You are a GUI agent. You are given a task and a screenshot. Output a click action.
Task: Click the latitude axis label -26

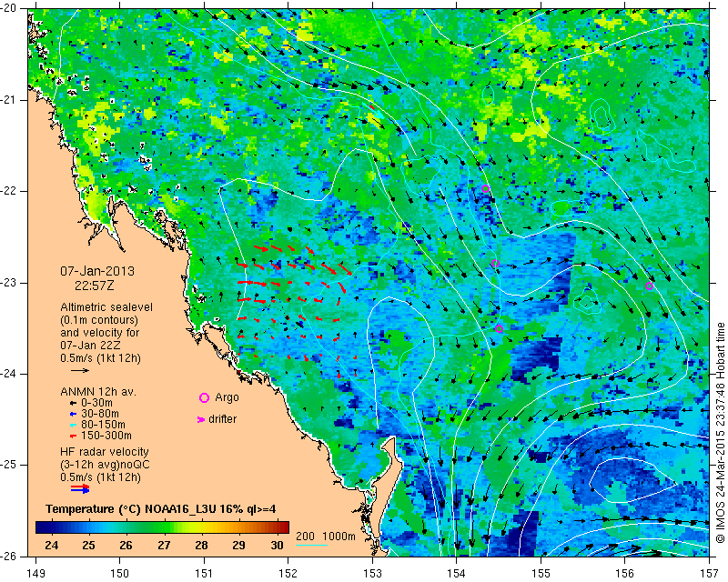pos(9,556)
